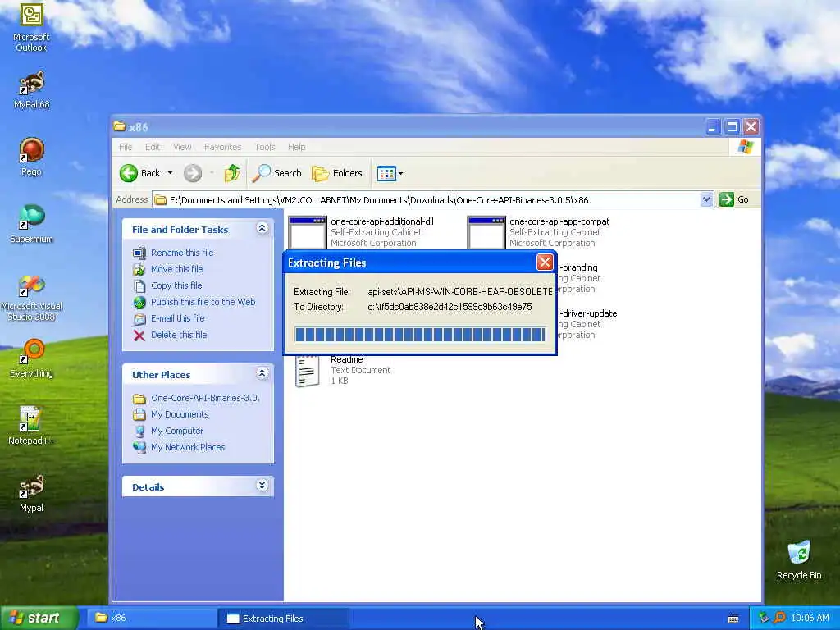
Task: Open Back button history dropdown arrow
Action: pyautogui.click(x=170, y=173)
